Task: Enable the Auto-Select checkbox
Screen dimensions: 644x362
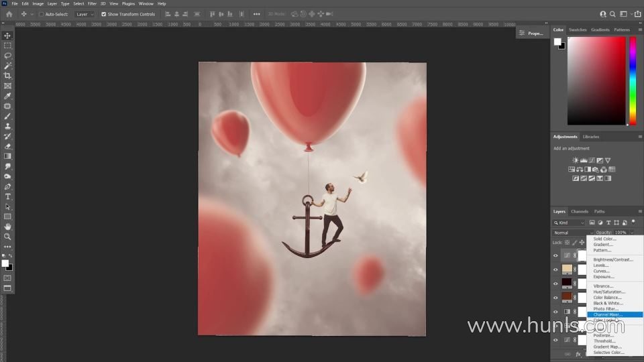Action: (x=41, y=14)
